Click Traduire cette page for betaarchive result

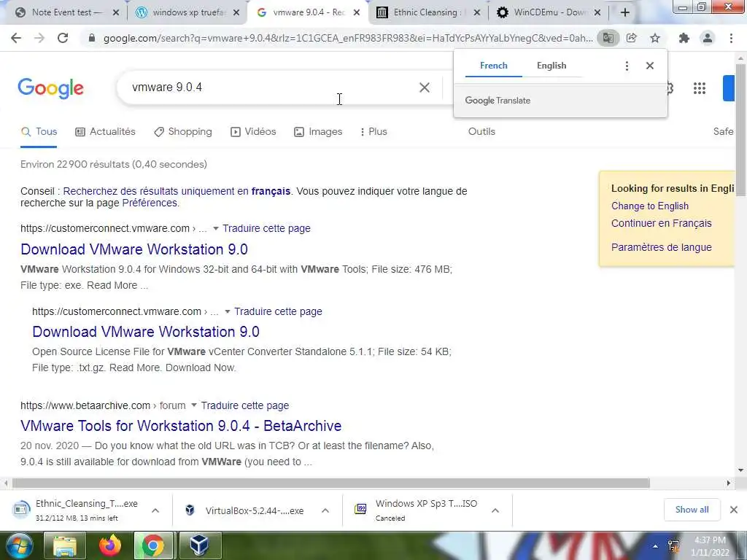click(245, 405)
